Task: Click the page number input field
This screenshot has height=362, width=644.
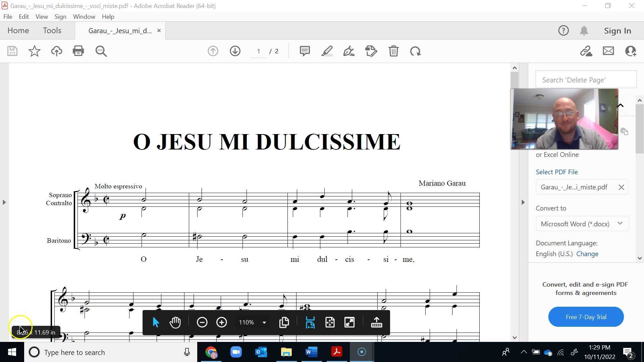Action: click(x=258, y=51)
